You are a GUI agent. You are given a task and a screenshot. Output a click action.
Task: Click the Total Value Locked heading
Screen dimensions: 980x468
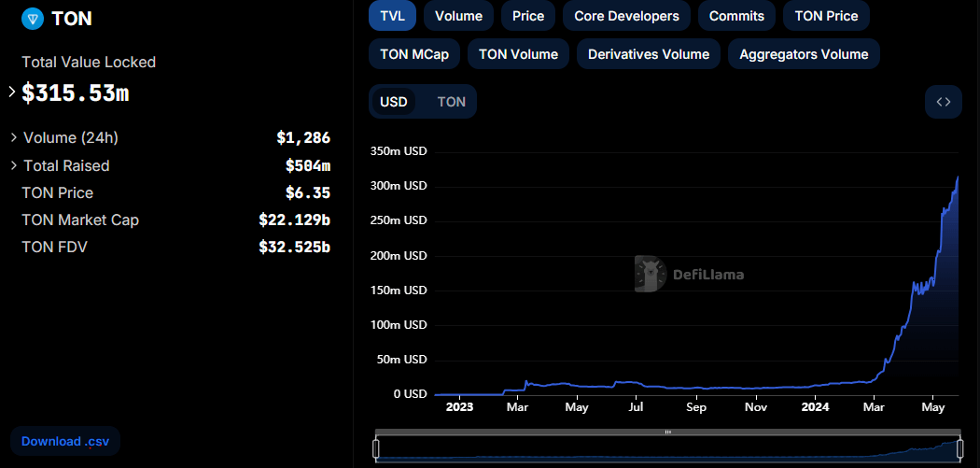click(x=89, y=62)
